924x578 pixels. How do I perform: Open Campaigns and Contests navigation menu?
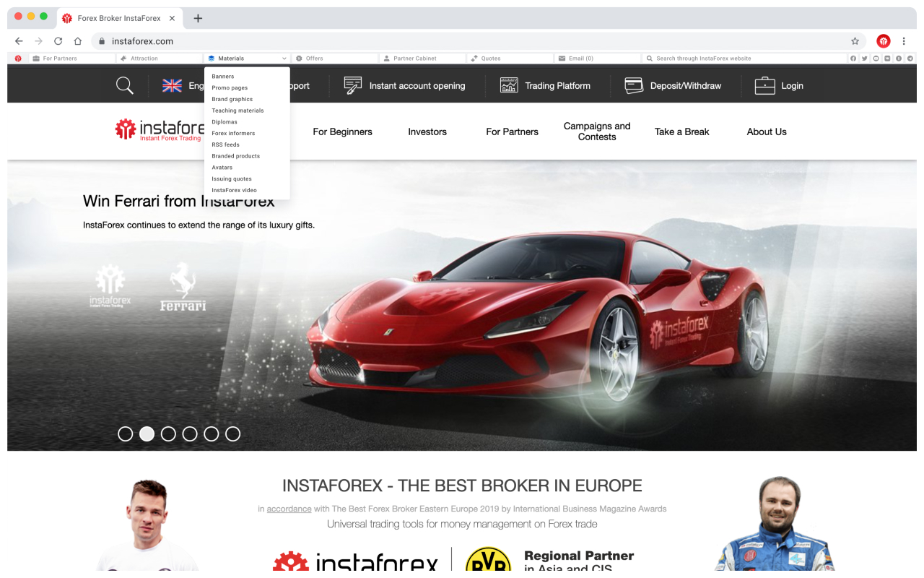tap(597, 131)
